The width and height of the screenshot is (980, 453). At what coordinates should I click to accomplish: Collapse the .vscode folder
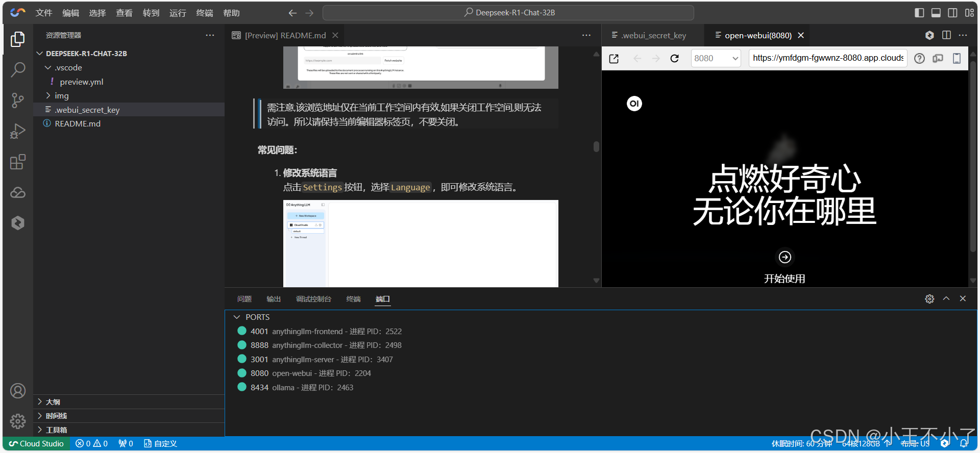pyautogui.click(x=48, y=68)
